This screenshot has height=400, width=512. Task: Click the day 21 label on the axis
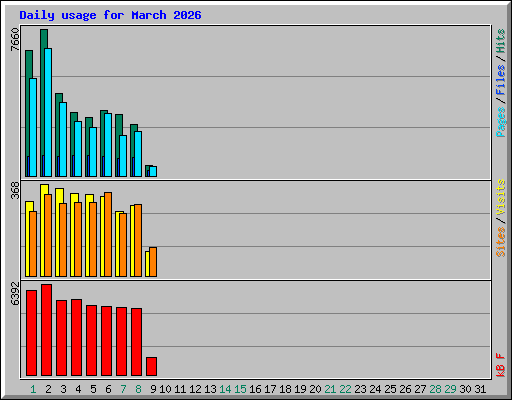pos(330,389)
